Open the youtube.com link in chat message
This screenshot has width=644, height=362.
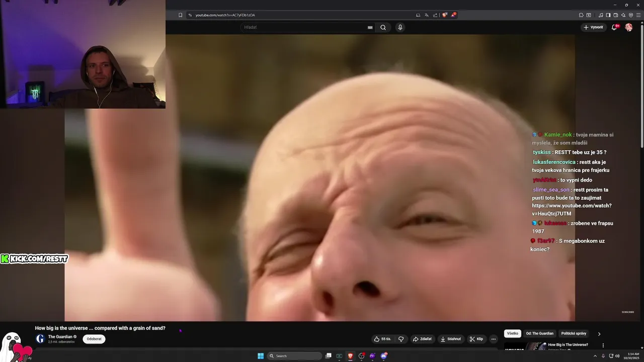(x=572, y=210)
